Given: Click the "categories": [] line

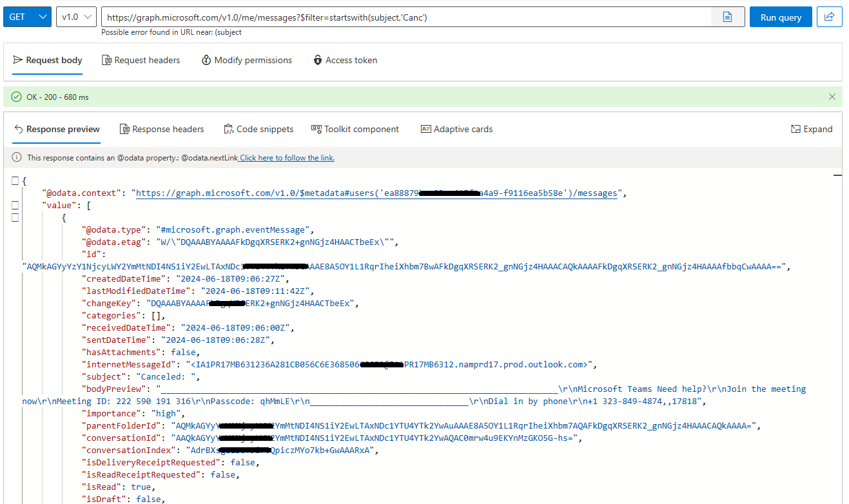Looking at the screenshot, I should 124,315.
